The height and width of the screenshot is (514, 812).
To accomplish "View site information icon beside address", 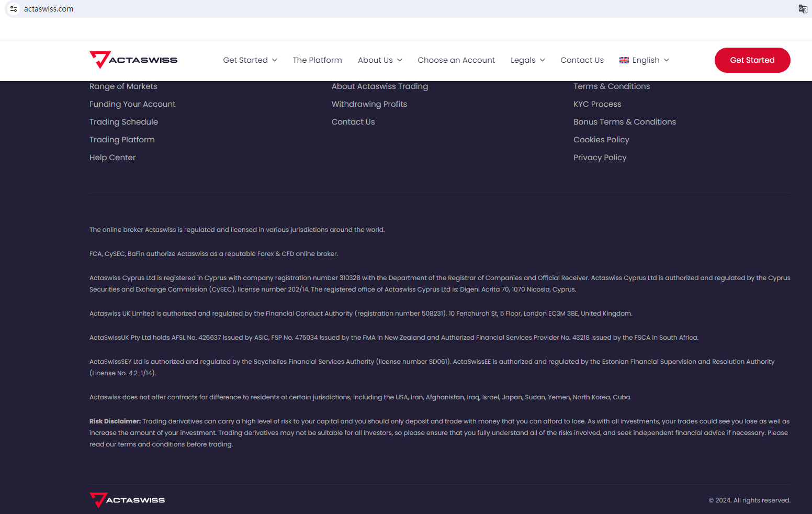I will pyautogui.click(x=14, y=9).
